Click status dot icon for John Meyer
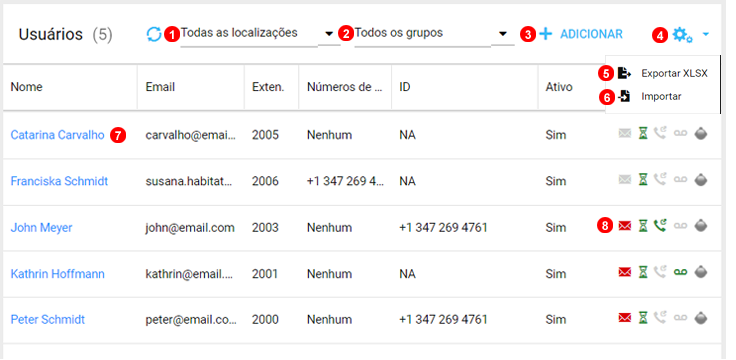The image size is (736, 360). click(x=701, y=226)
